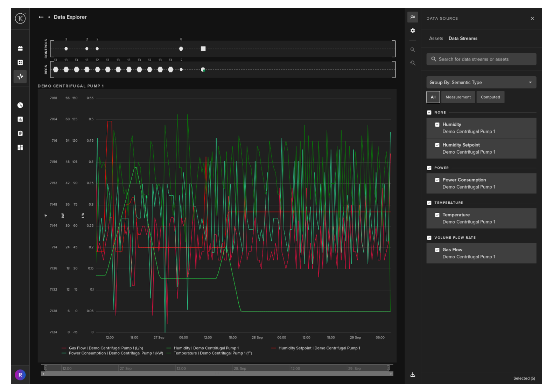Click the user avatar R icon
The width and height of the screenshot is (553, 392).
[20, 375]
